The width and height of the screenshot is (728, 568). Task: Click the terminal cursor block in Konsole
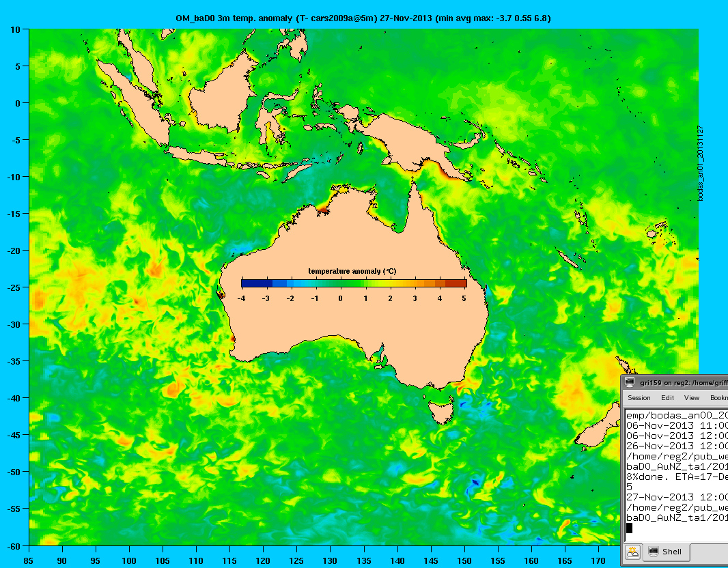(x=629, y=528)
